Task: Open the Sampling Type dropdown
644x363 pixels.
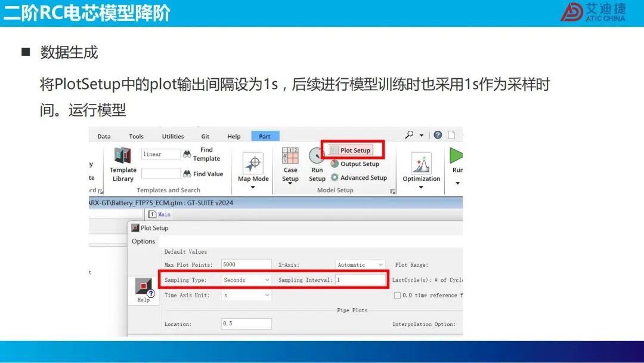Action: click(246, 280)
